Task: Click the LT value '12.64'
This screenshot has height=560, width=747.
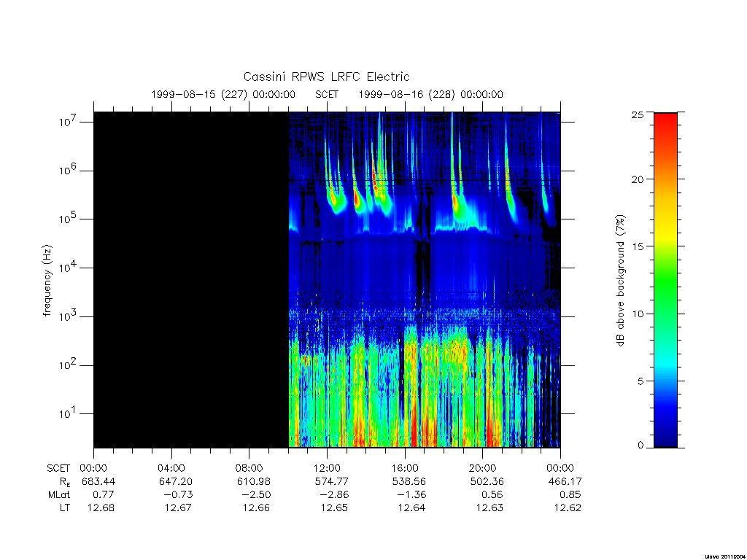Action: 412,508
